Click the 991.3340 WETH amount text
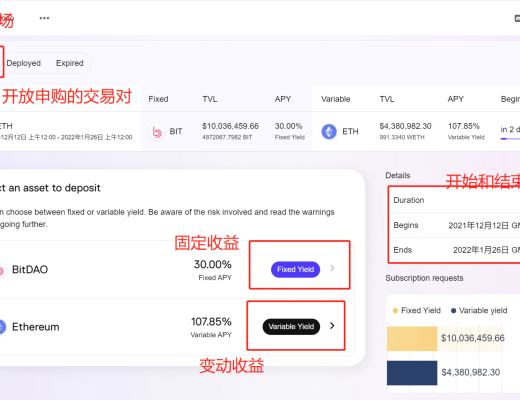 402,137
